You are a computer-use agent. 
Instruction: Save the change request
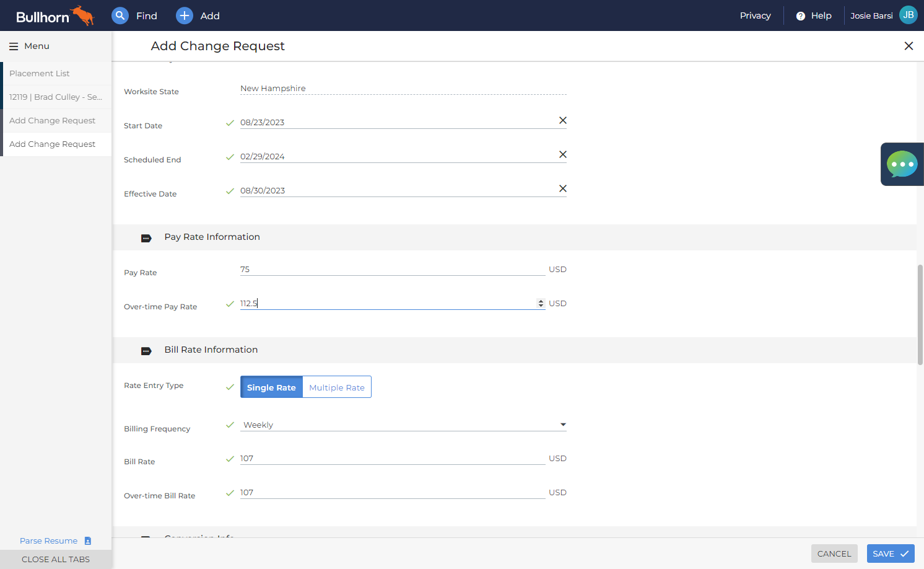(x=891, y=554)
